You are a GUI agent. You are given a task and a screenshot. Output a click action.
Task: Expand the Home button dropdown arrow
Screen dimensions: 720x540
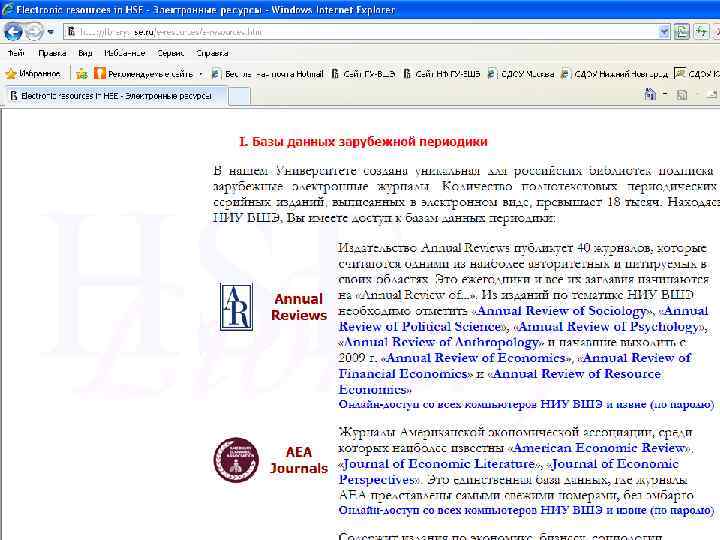coord(664,95)
